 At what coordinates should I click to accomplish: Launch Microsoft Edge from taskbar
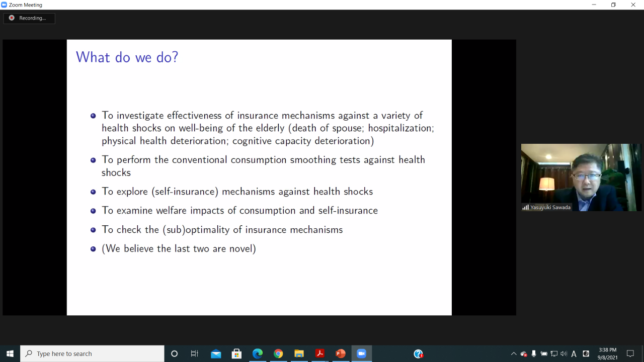tap(258, 353)
